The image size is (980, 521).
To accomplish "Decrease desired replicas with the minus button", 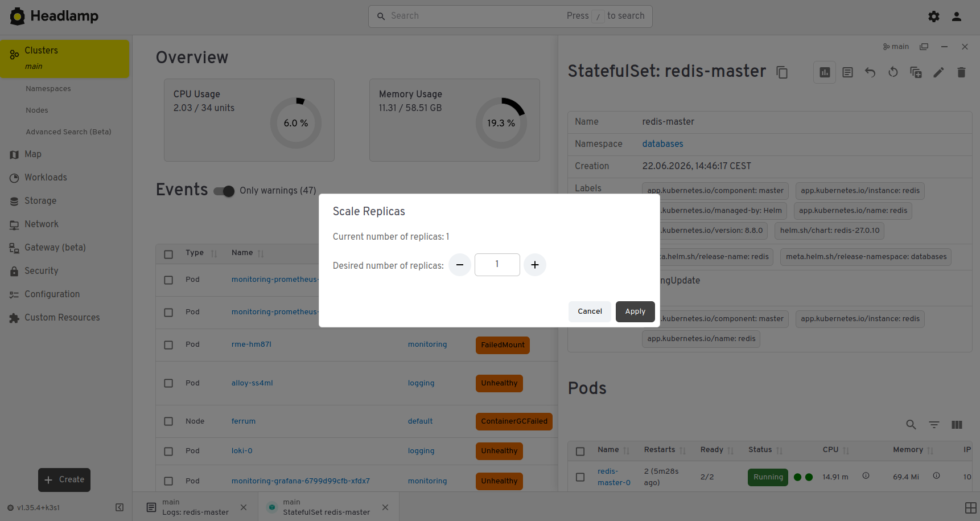I will pyautogui.click(x=460, y=265).
